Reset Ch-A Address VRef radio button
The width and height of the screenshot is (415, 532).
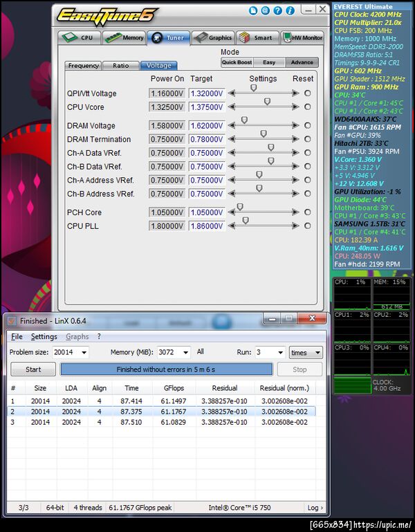[x=307, y=180]
